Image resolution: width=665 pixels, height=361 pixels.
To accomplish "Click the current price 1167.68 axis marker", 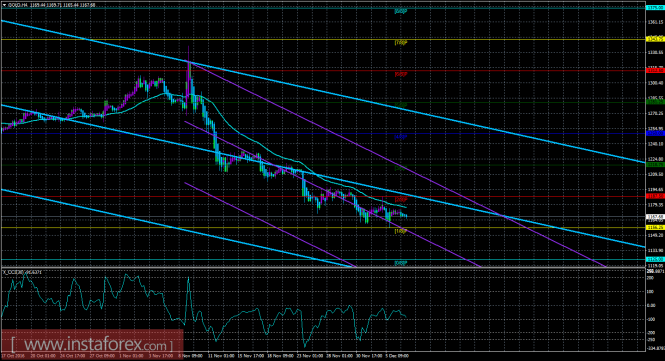I will click(x=654, y=217).
